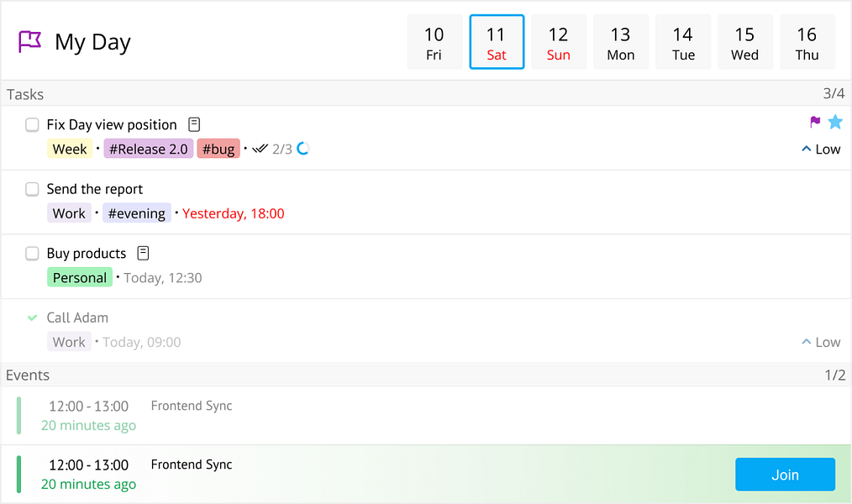Check off Fix Day view position task

(x=32, y=125)
